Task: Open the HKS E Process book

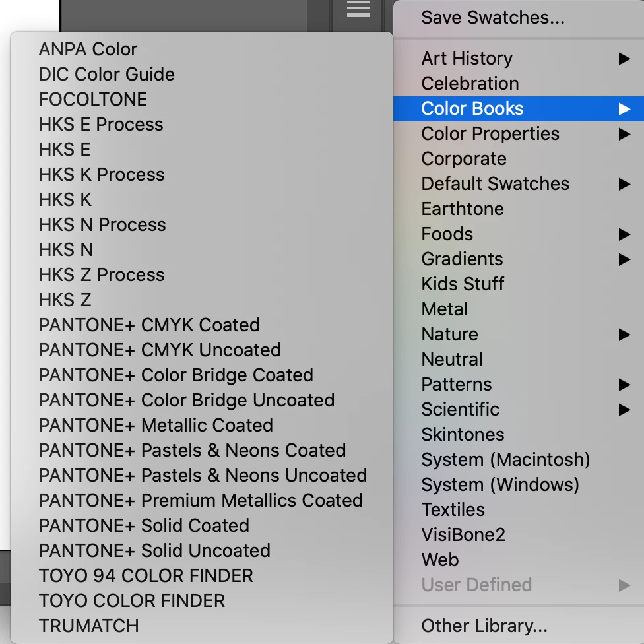Action: click(202, 125)
